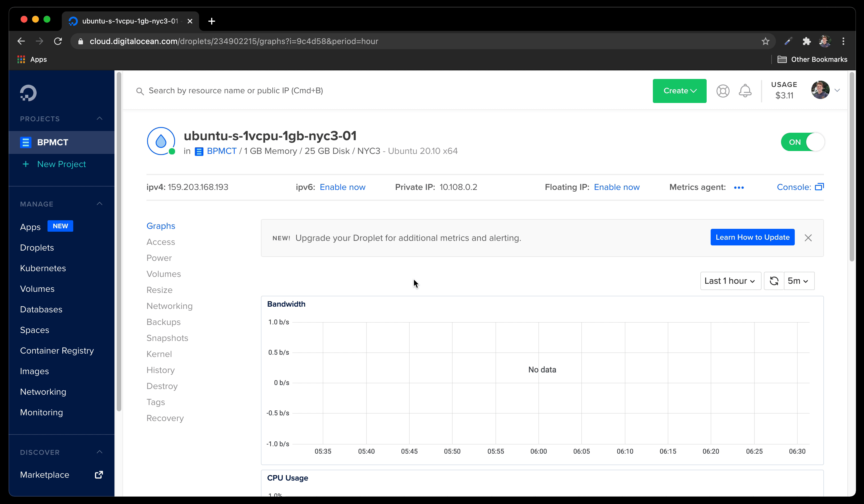Open the Create dropdown menu
Image resolution: width=864 pixels, height=504 pixels.
[x=679, y=90]
